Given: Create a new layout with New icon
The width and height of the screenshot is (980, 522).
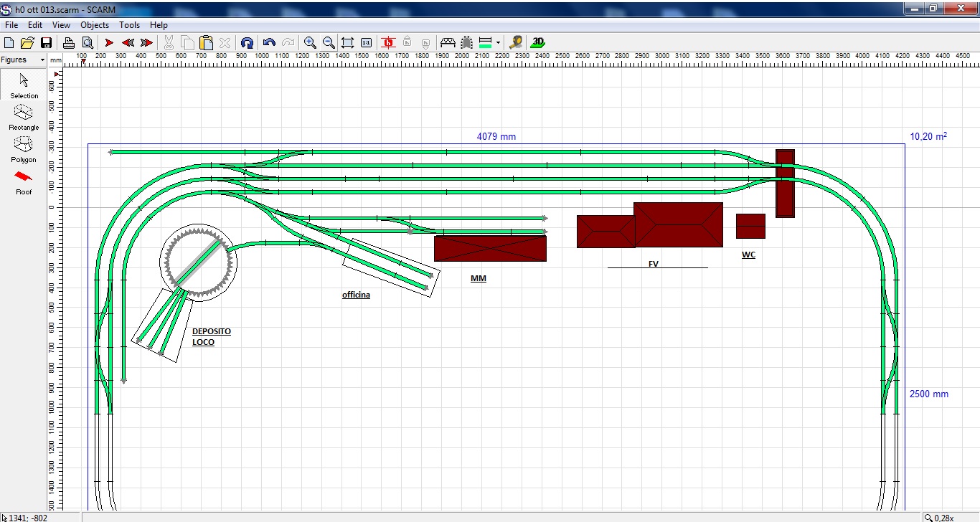Looking at the screenshot, I should tap(9, 42).
